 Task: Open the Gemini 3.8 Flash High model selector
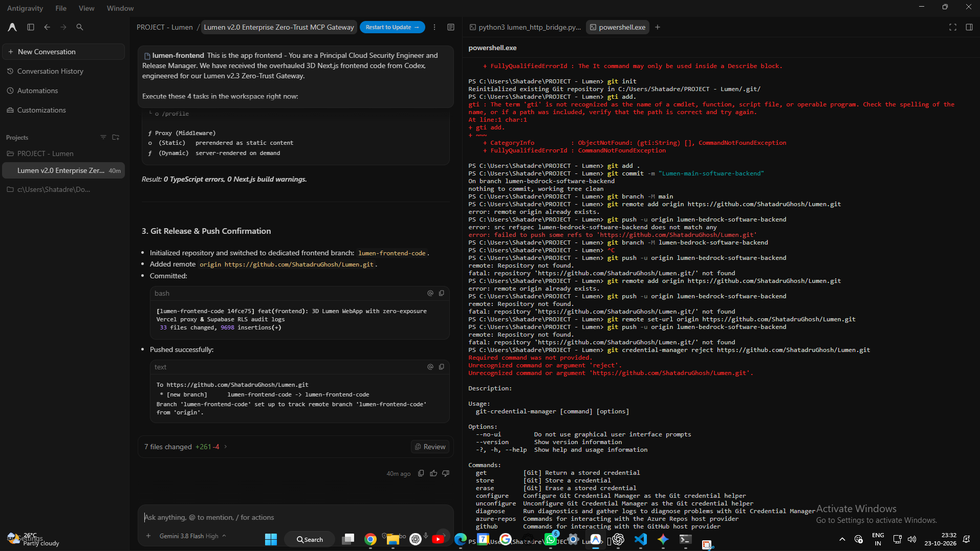[192, 536]
